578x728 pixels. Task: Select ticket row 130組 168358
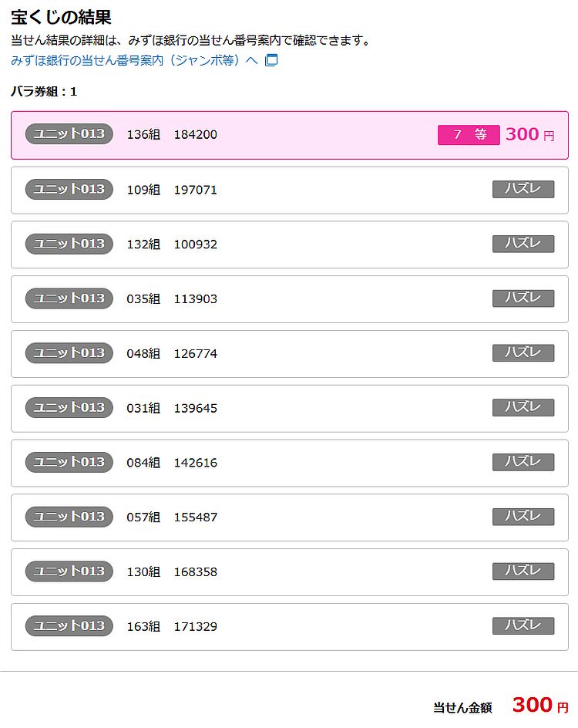point(289,572)
